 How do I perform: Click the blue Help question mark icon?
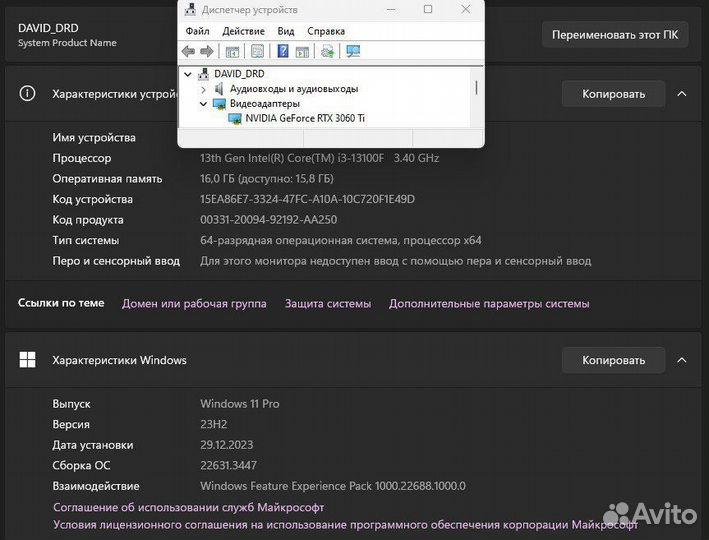tap(283, 51)
